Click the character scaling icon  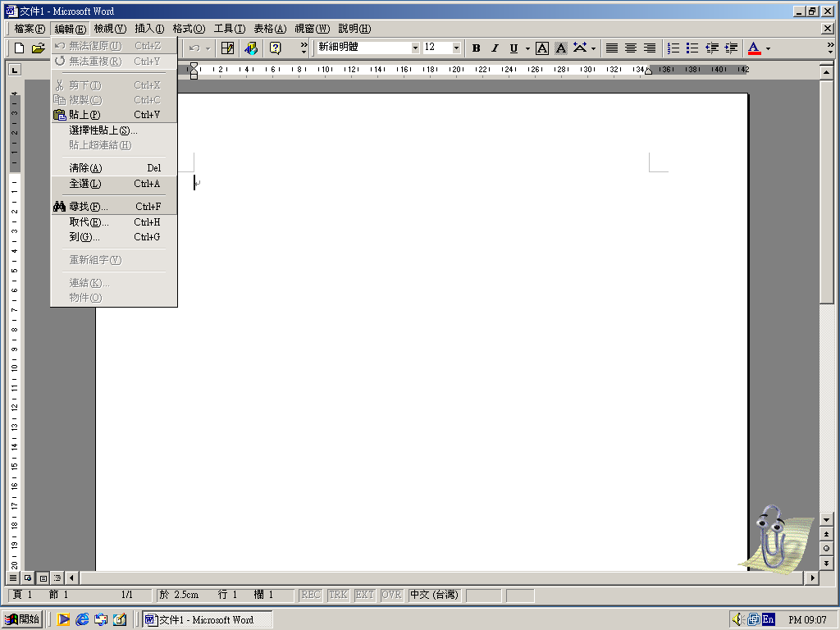point(580,48)
